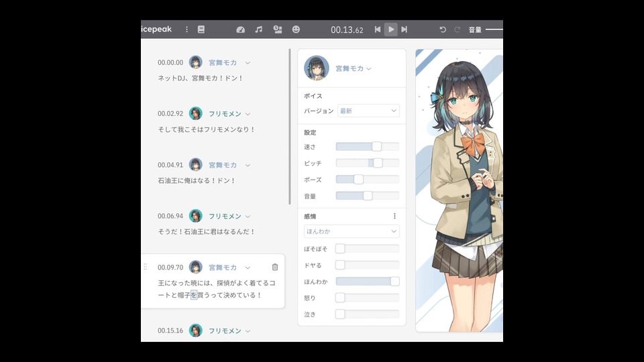Viewport: 644px width, 362px height.
Task: Expand narrator dropdown on the 00.00.00 line
Action: point(248,63)
